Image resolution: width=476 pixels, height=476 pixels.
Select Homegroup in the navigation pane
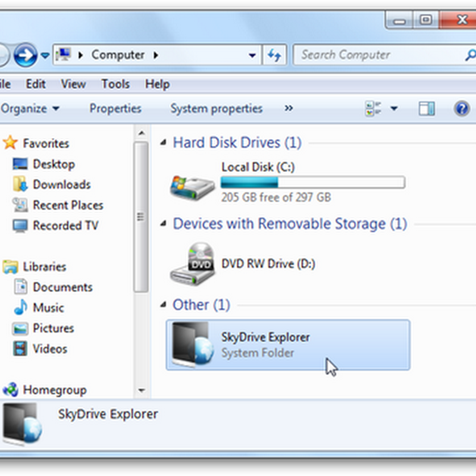click(55, 390)
